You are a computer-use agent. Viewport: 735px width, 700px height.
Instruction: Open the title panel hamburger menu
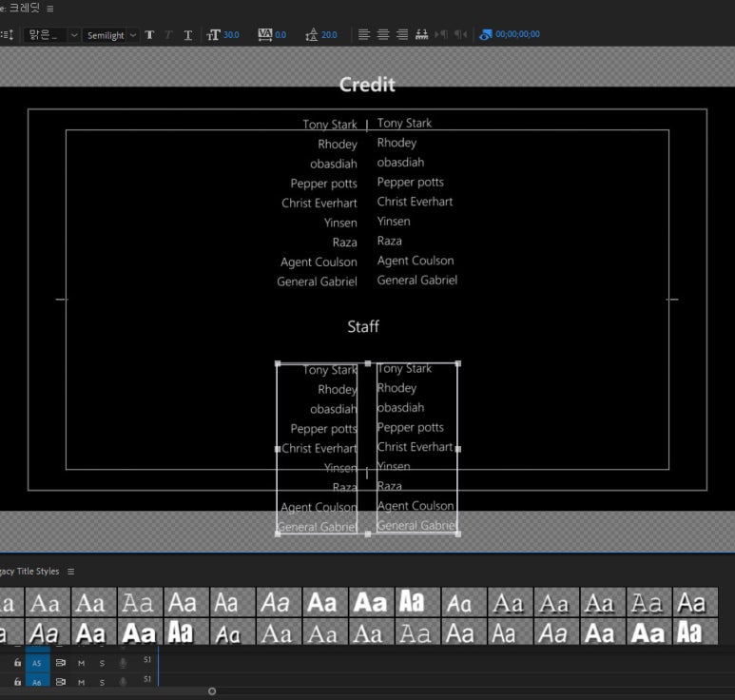pos(50,9)
